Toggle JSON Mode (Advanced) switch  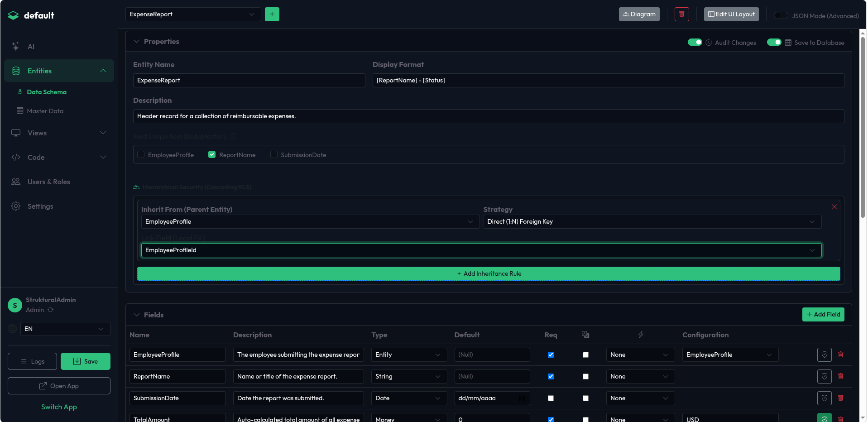[781, 15]
